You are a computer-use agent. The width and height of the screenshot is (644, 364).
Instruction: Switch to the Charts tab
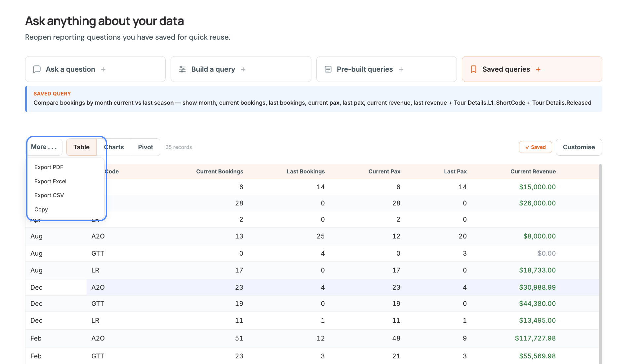click(x=114, y=147)
